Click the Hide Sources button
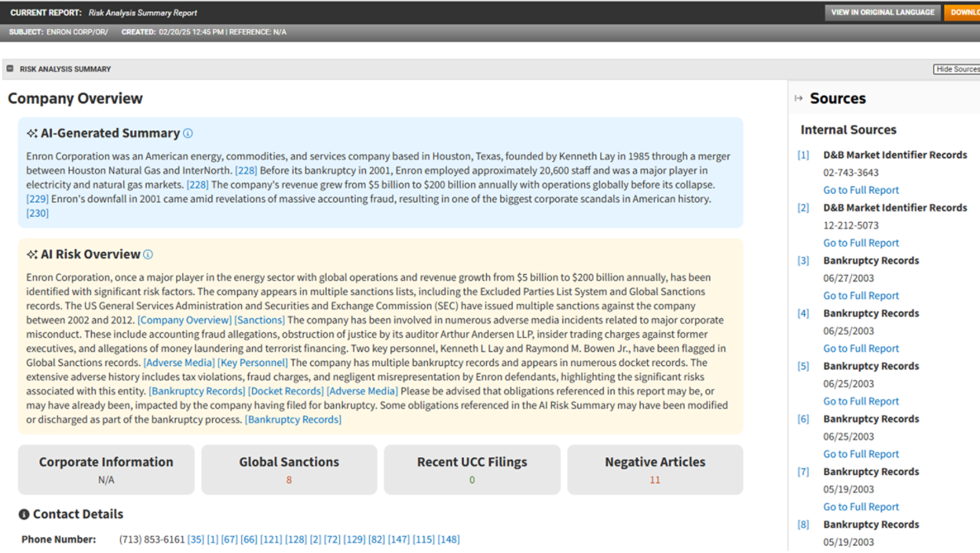 (x=956, y=69)
